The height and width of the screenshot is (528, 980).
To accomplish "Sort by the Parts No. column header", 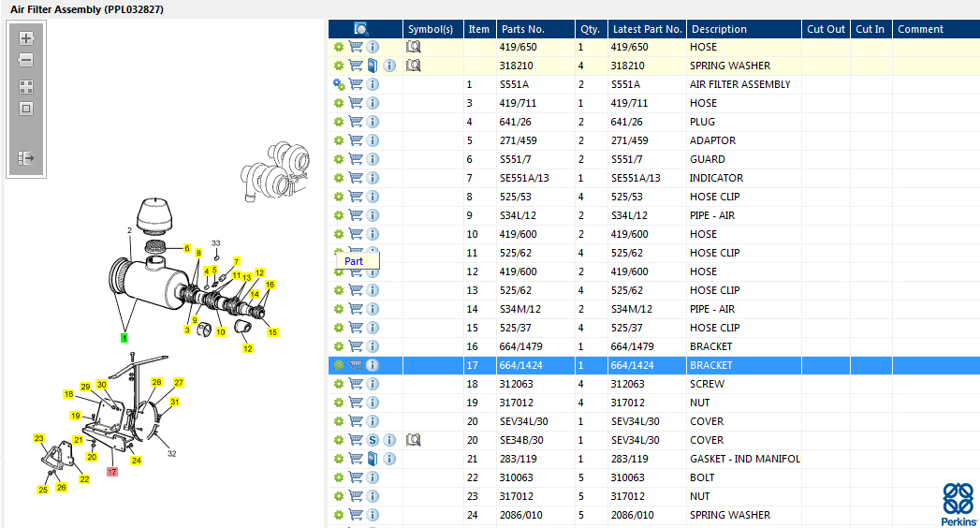I will (x=523, y=29).
